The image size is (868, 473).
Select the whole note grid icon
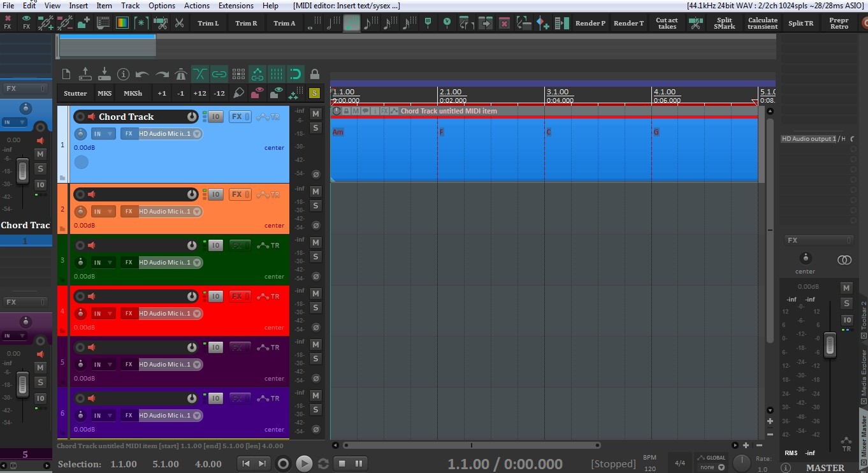[x=313, y=24]
